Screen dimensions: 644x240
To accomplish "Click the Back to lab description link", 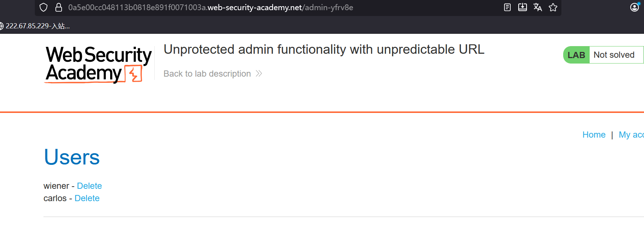I will pyautogui.click(x=207, y=74).
